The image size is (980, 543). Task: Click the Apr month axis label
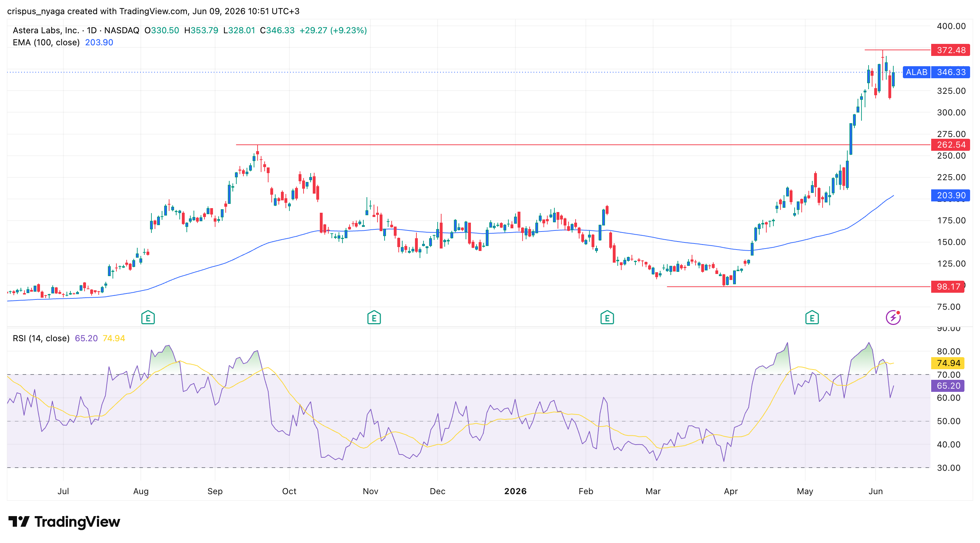coord(731,491)
